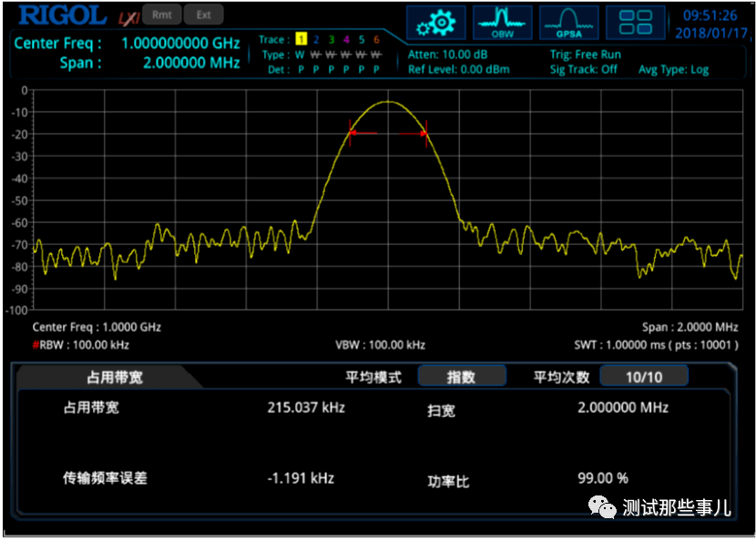Select trace 1 yellow box
Image resolution: width=756 pixels, height=541 pixels.
point(300,40)
